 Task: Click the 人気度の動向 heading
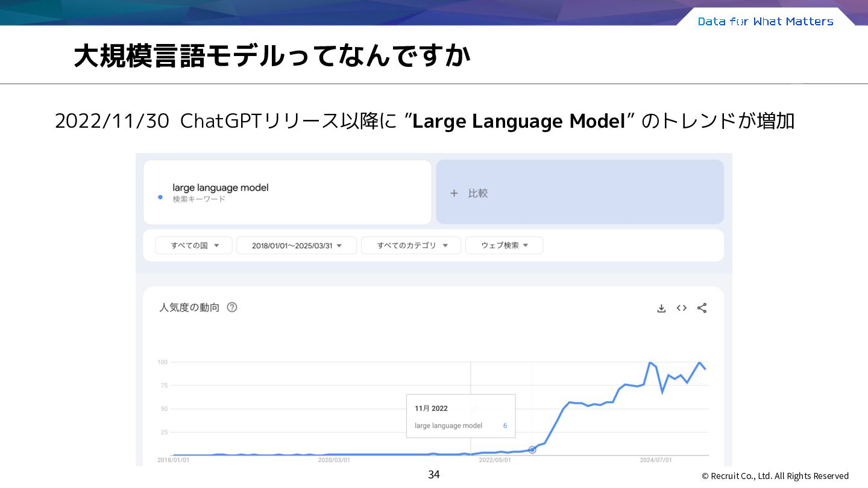pyautogui.click(x=189, y=307)
